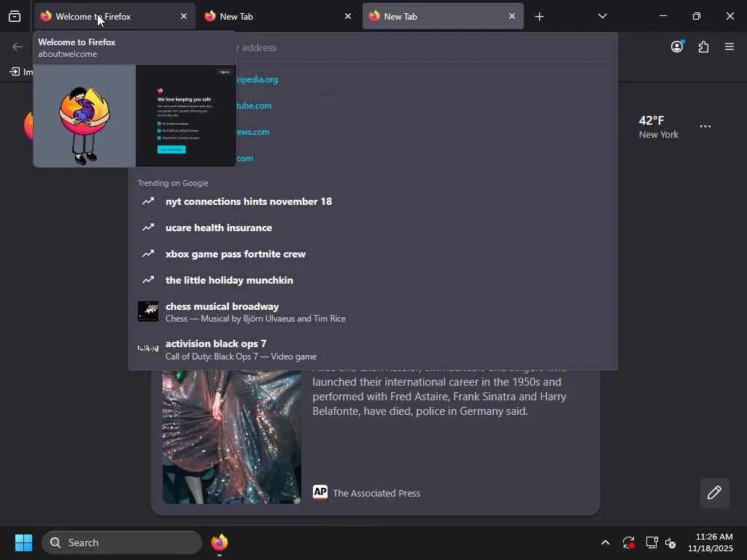Image resolution: width=747 pixels, height=560 pixels.
Task: Open the sequined dress article image
Action: (x=231, y=437)
